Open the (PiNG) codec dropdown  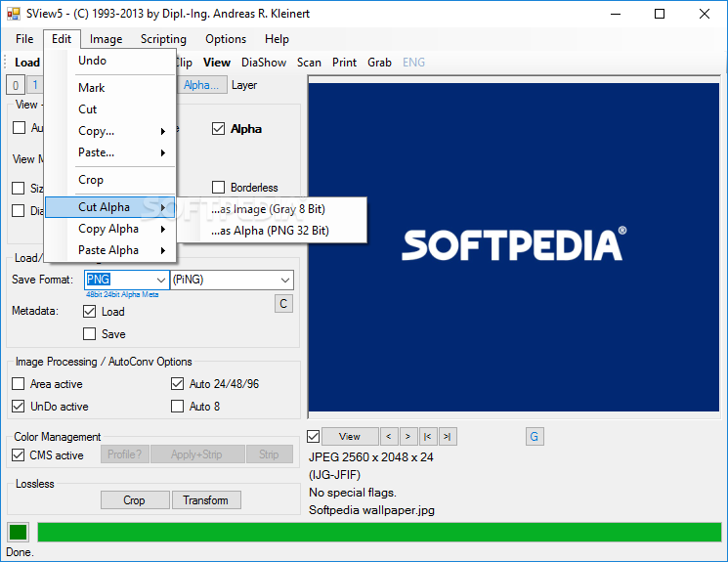point(285,281)
